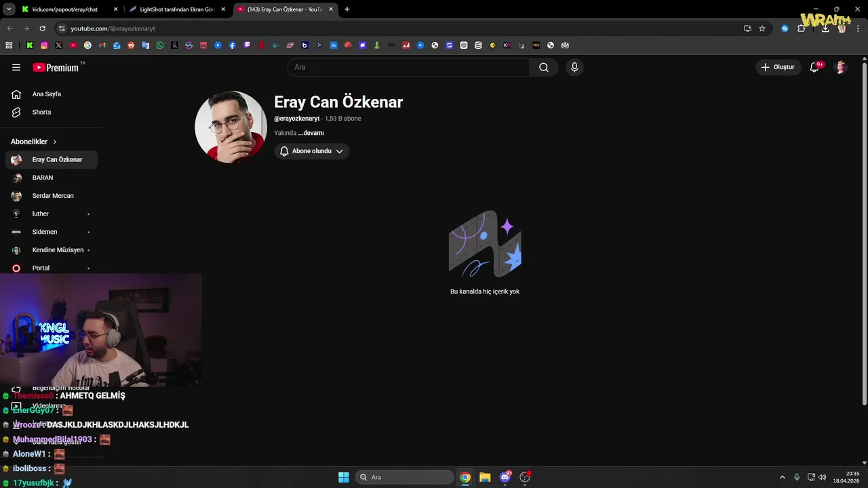Screen dimensions: 868x488
Task: Open the Instagram bookmark
Action: 44,45
